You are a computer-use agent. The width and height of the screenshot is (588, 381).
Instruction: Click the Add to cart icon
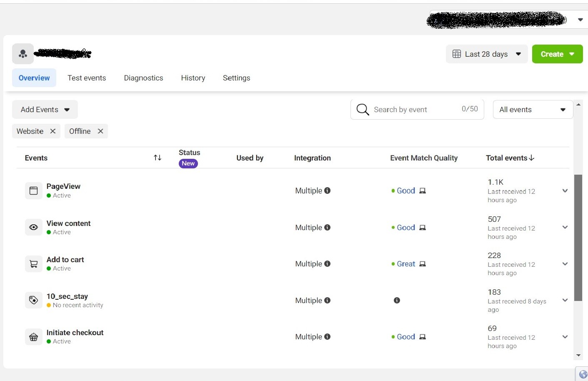(x=33, y=264)
